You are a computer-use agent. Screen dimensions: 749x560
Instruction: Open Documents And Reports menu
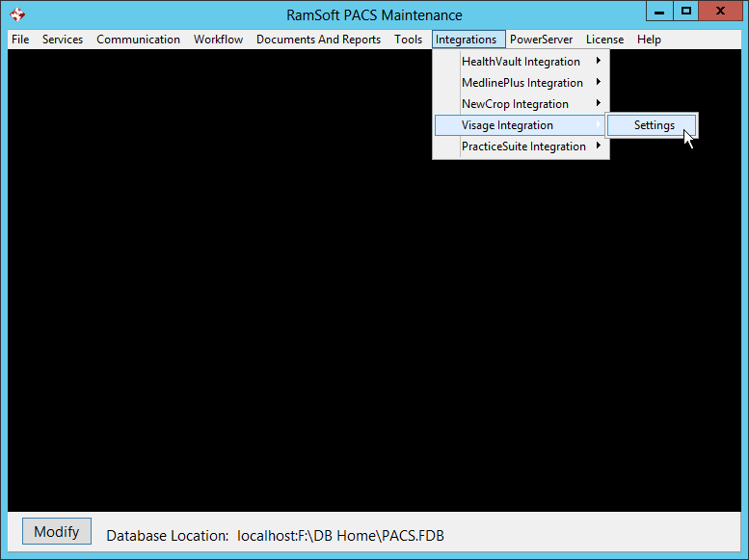[318, 40]
